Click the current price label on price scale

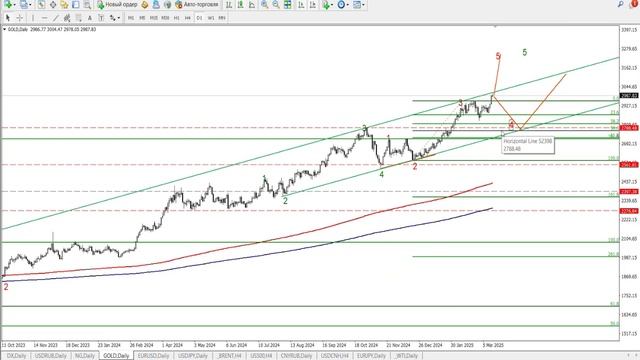(629, 96)
